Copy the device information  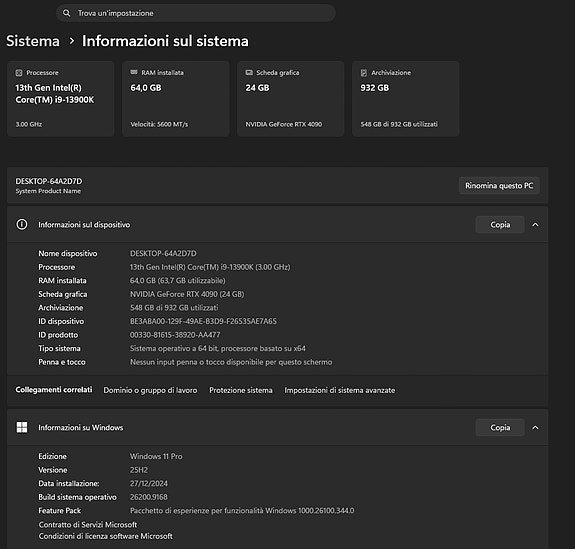(x=500, y=225)
